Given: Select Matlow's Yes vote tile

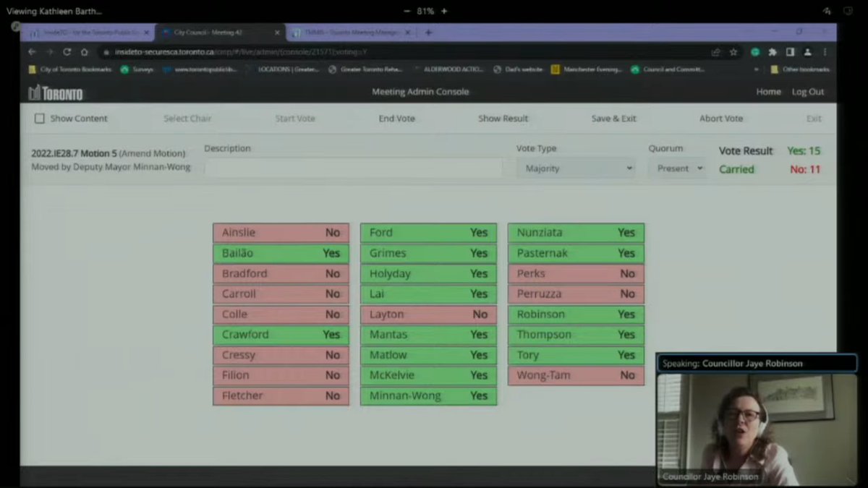Looking at the screenshot, I should click(428, 355).
